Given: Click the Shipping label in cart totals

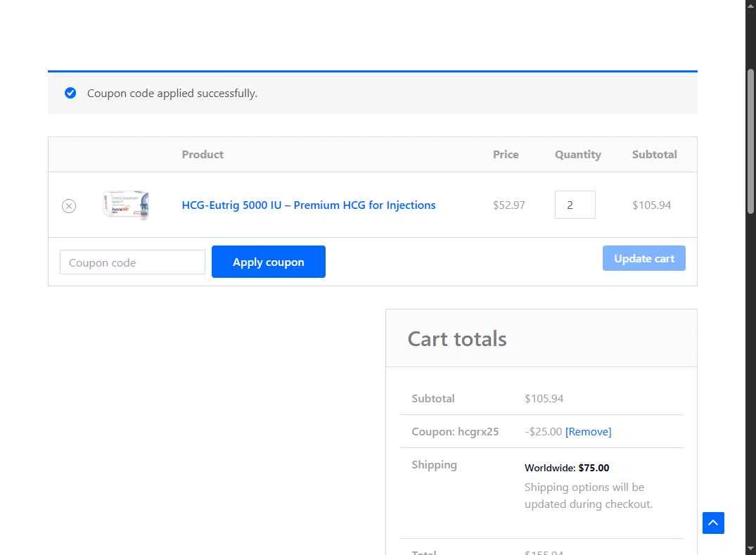Looking at the screenshot, I should pyautogui.click(x=434, y=465).
